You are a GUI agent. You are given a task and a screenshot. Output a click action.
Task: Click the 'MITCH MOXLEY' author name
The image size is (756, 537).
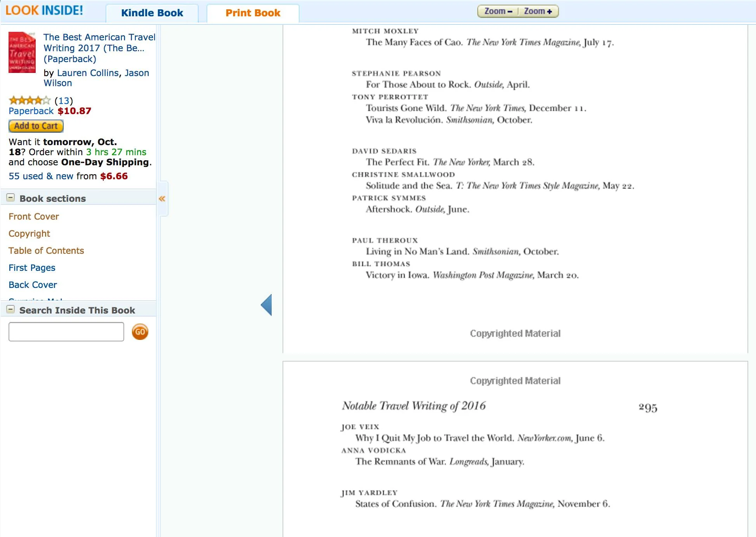click(385, 31)
